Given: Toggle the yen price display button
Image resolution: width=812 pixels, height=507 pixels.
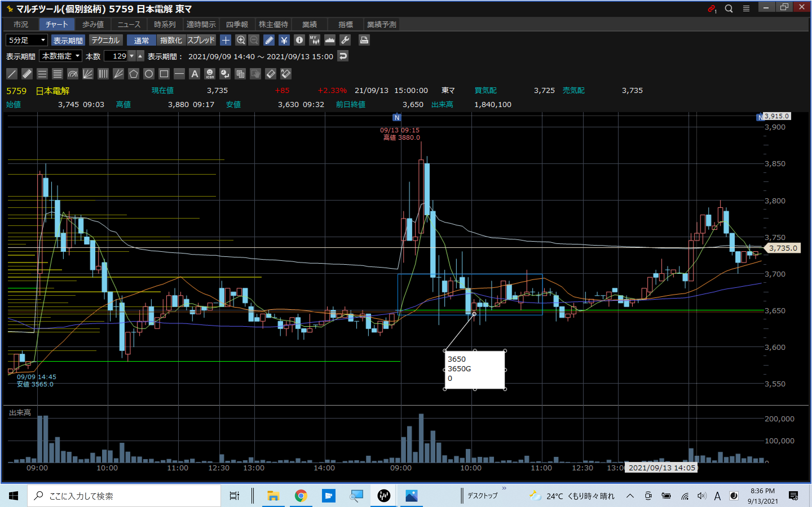Looking at the screenshot, I should [284, 40].
